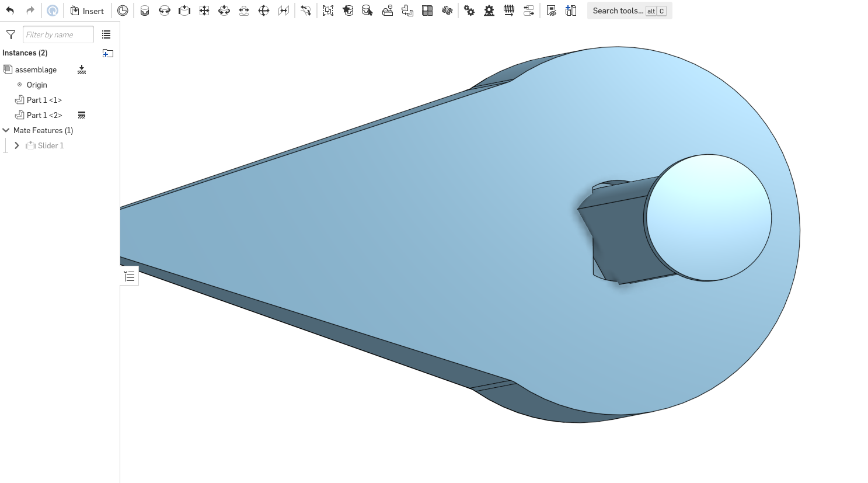Click the Instances (2) header text
This screenshot has height=483, width=868.
[25, 53]
